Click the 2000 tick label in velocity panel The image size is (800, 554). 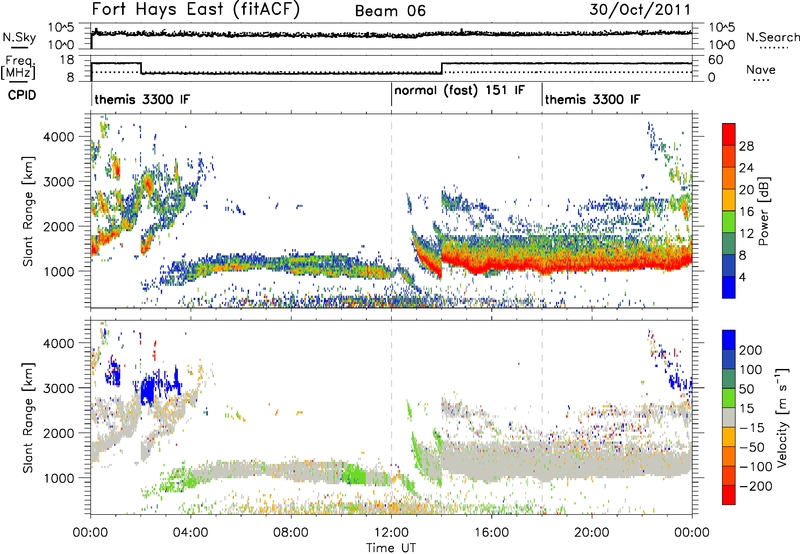click(x=59, y=433)
